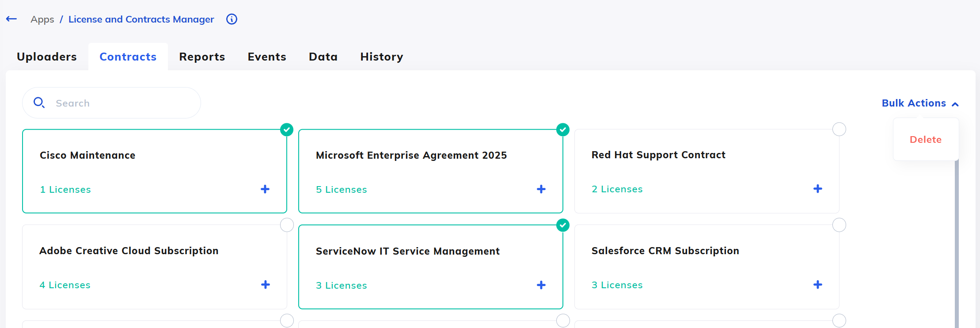980x328 pixels.
Task: Go to the Events tab
Action: coord(267,57)
